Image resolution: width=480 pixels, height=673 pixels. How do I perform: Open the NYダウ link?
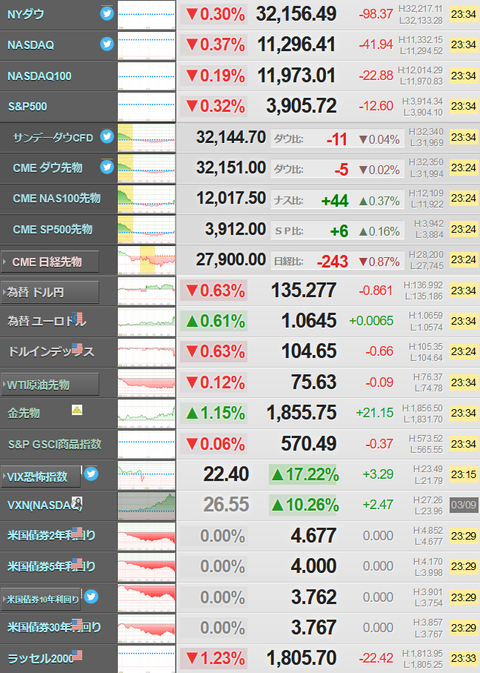(x=26, y=15)
